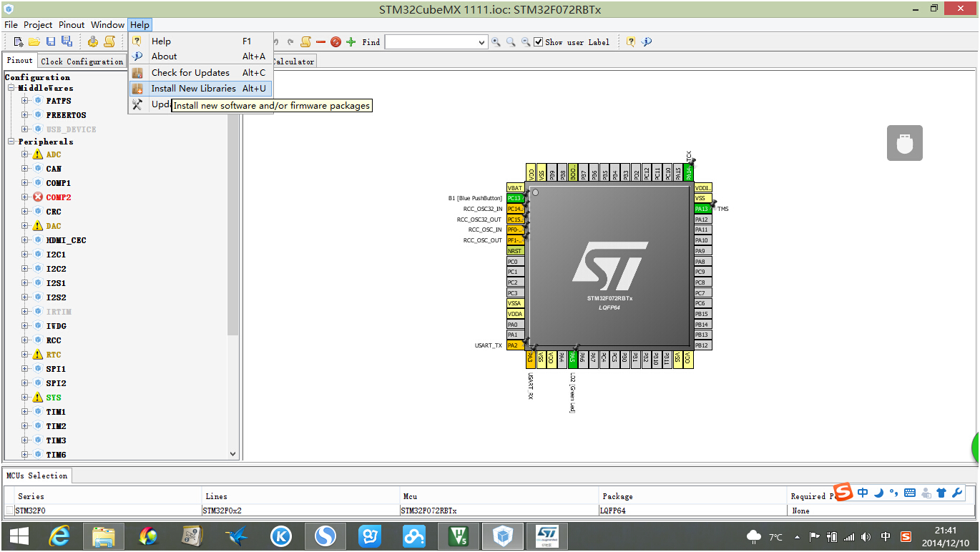Open the Pinout menu

(72, 25)
